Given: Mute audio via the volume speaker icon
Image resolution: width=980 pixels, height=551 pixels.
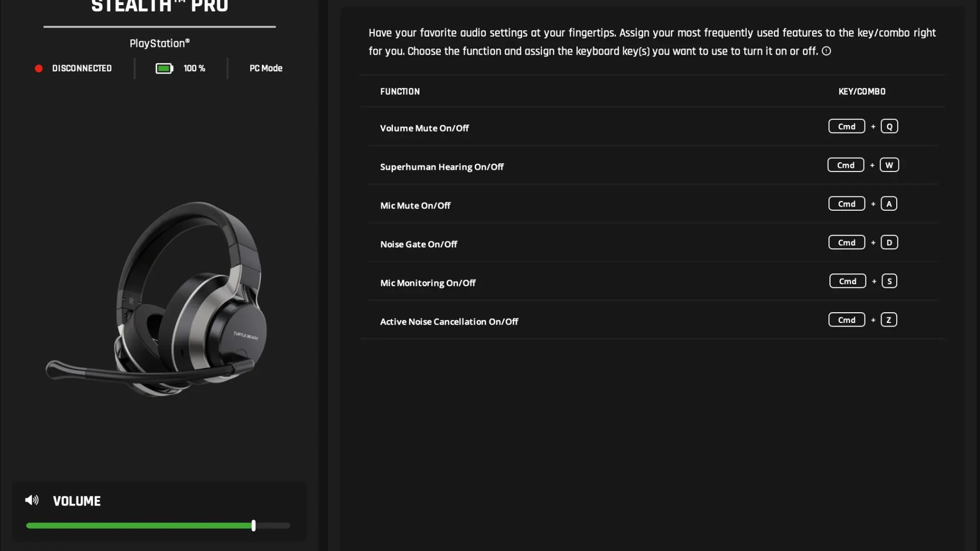Looking at the screenshot, I should coord(32,500).
